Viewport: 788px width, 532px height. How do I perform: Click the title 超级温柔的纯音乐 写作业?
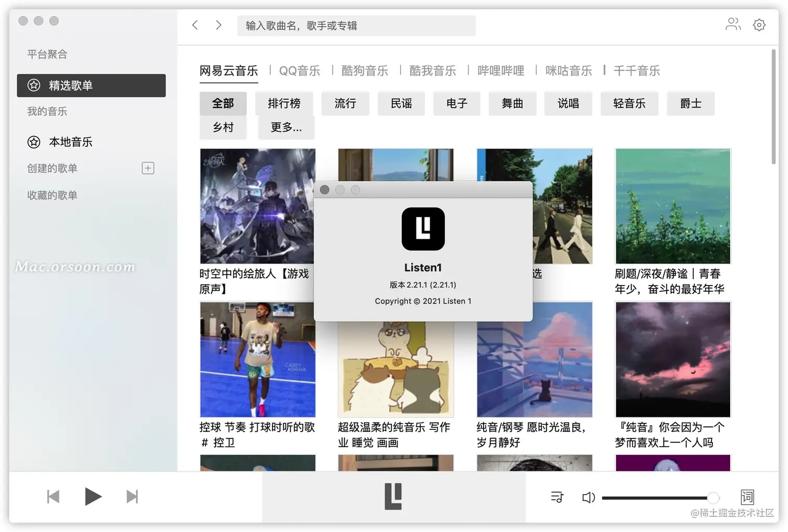[394, 435]
